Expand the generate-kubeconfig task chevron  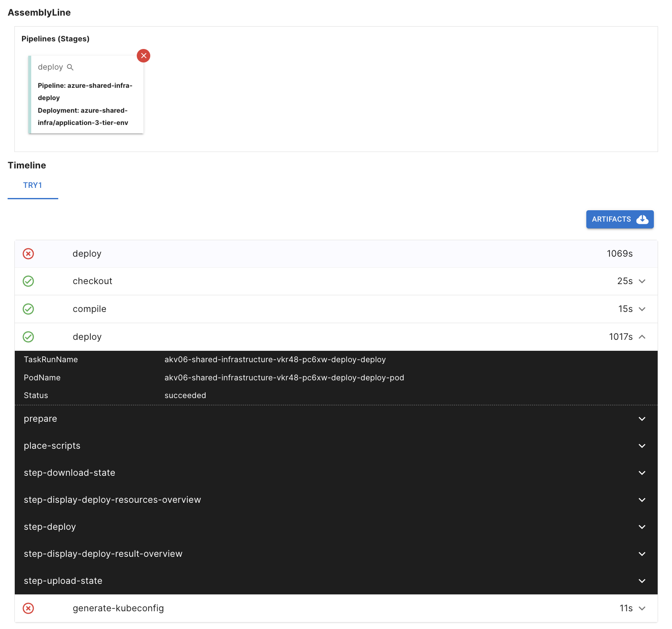click(642, 608)
